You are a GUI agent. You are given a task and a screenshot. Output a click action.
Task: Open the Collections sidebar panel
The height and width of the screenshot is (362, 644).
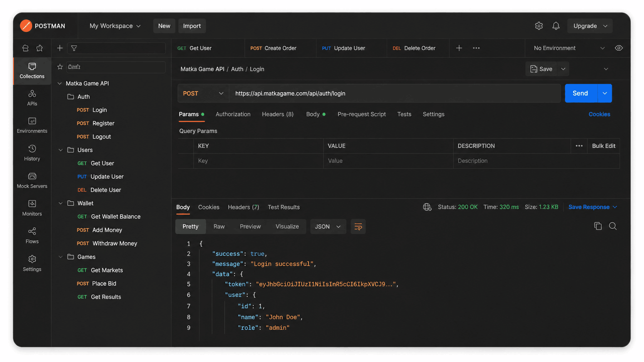pos(32,71)
